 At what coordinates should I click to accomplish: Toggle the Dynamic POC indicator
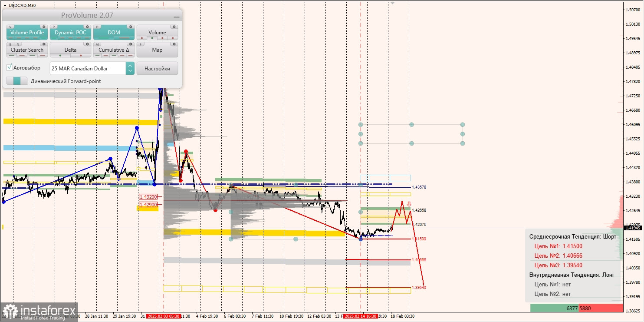coord(70,33)
